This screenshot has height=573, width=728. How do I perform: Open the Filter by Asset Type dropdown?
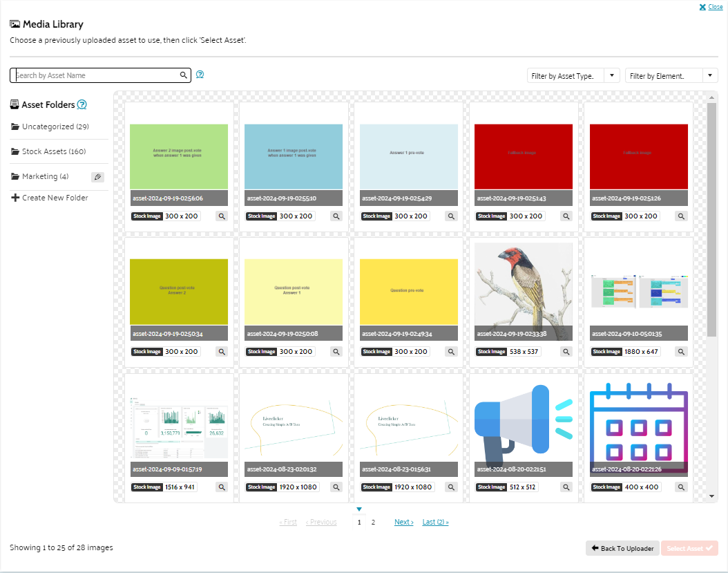coord(573,76)
